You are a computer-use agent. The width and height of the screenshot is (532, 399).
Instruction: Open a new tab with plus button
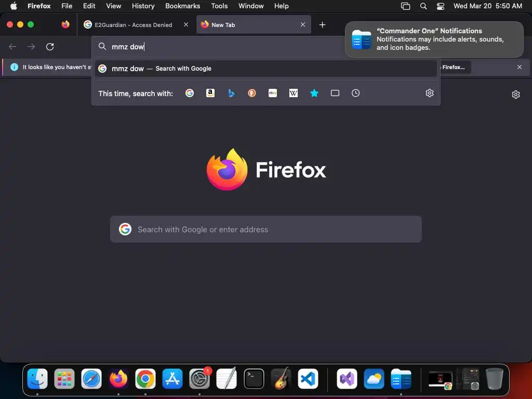coord(322,25)
